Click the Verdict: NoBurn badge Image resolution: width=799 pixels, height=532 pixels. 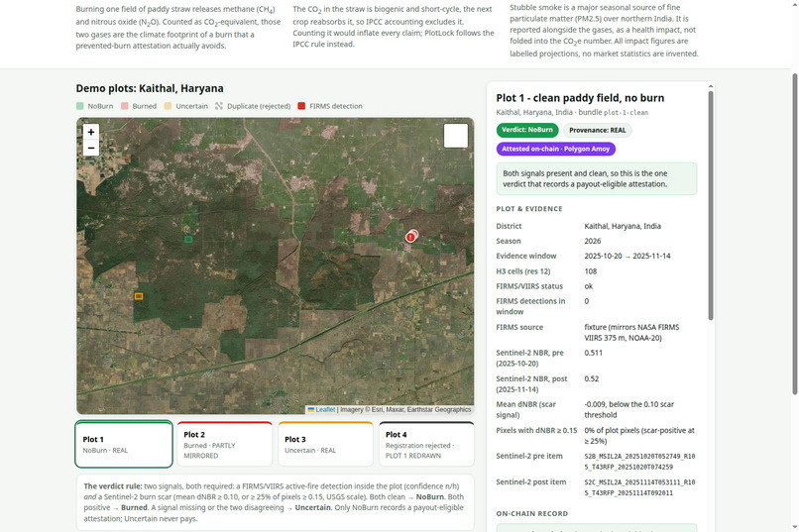coord(527,130)
